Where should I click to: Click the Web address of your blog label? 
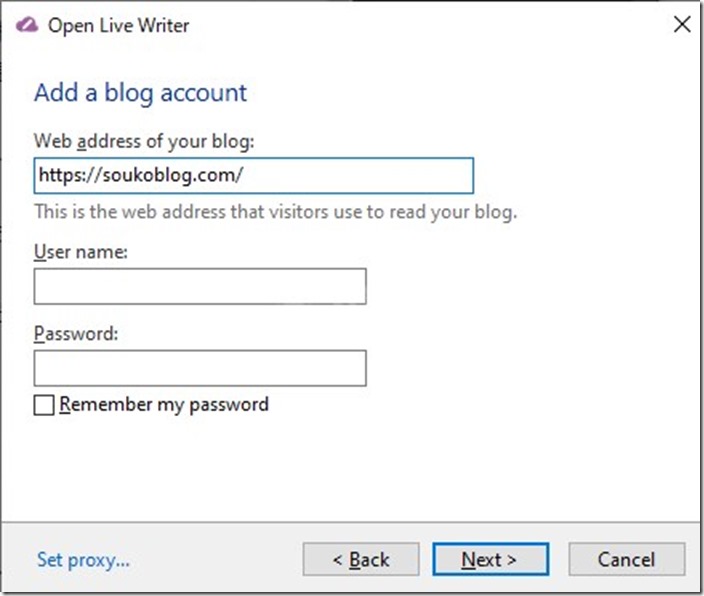[x=144, y=141]
